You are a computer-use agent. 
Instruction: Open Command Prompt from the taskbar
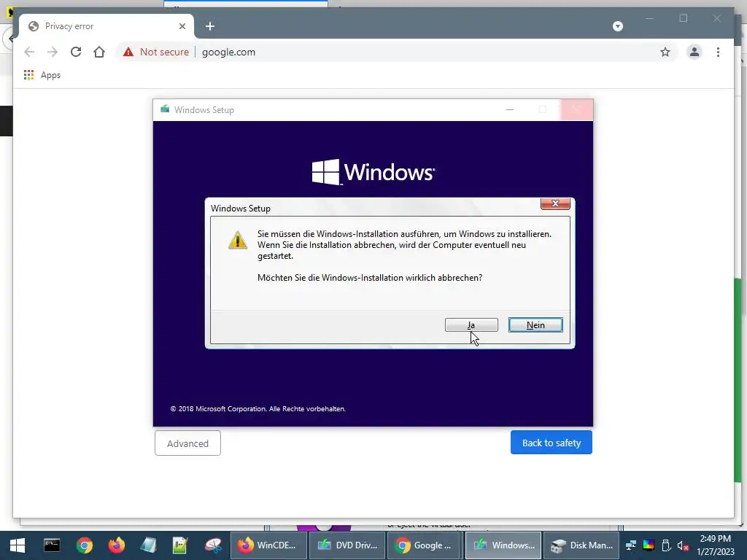[x=52, y=545]
